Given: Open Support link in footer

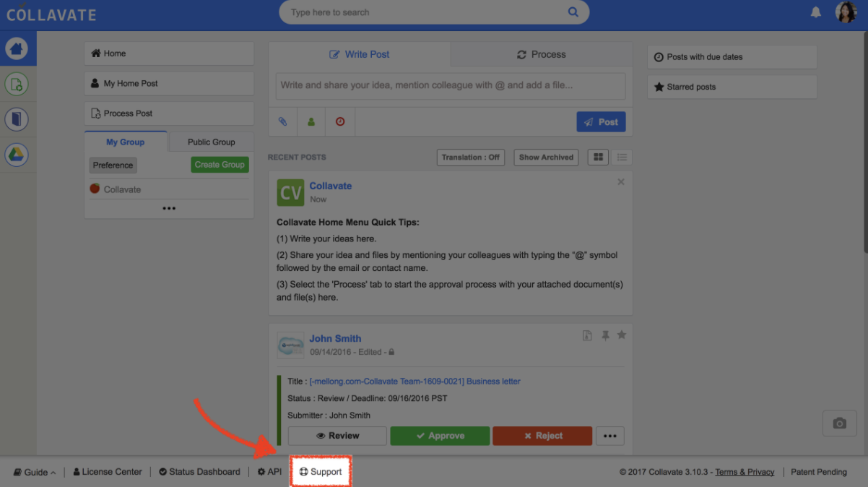Looking at the screenshot, I should click(321, 472).
